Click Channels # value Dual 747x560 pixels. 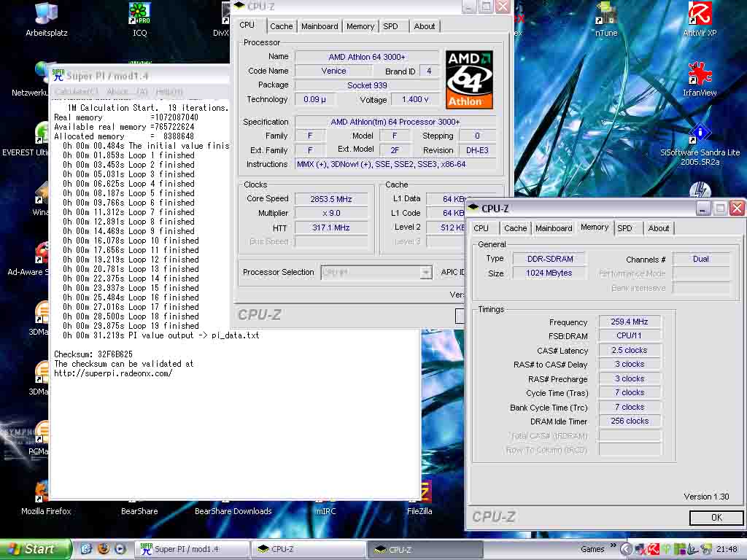tap(701, 259)
